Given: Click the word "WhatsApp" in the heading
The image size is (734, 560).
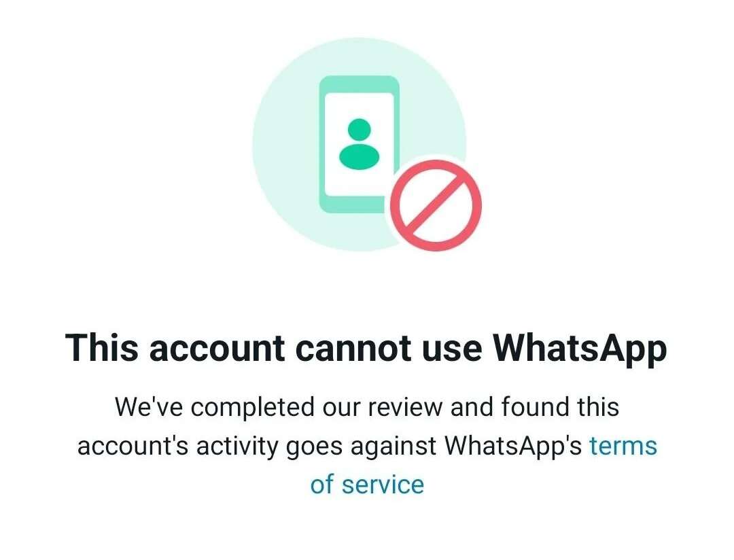Looking at the screenshot, I should pyautogui.click(x=580, y=348).
